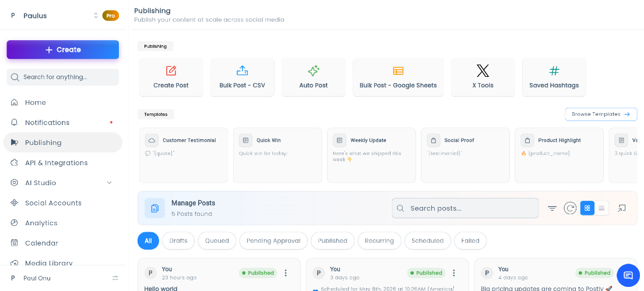Screen dimensions: 644x291
Task: Select the Scheduled filter tab
Action: (x=428, y=240)
